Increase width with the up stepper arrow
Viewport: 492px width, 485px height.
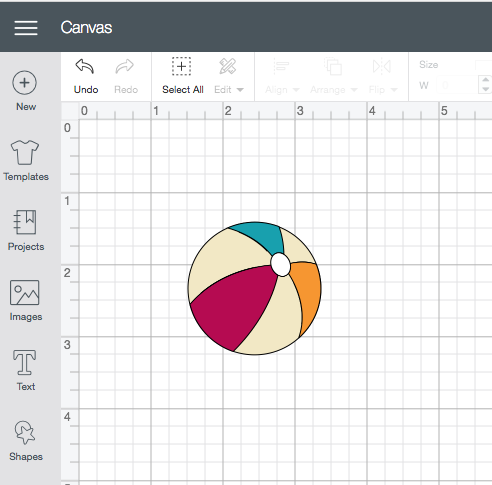[x=485, y=80]
